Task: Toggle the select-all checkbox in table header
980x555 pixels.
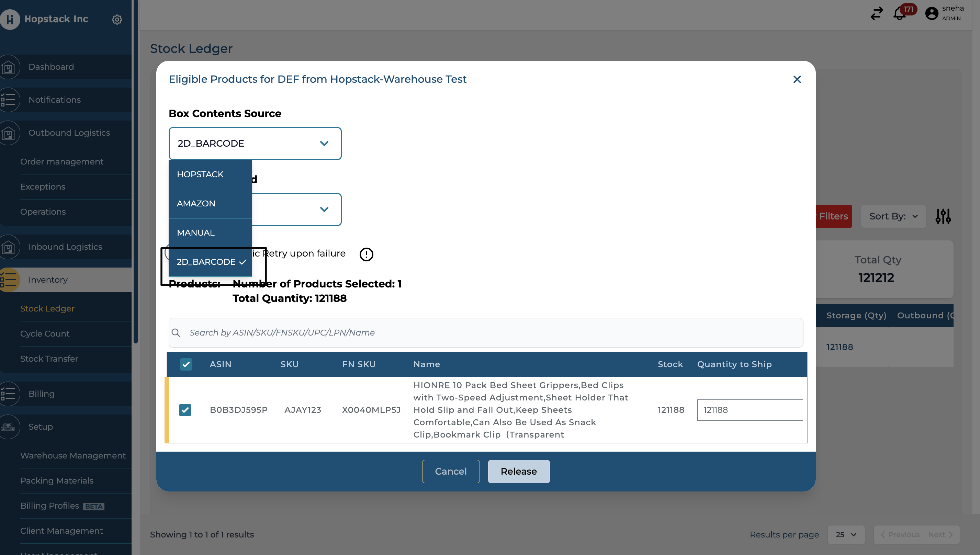Action: [186, 364]
